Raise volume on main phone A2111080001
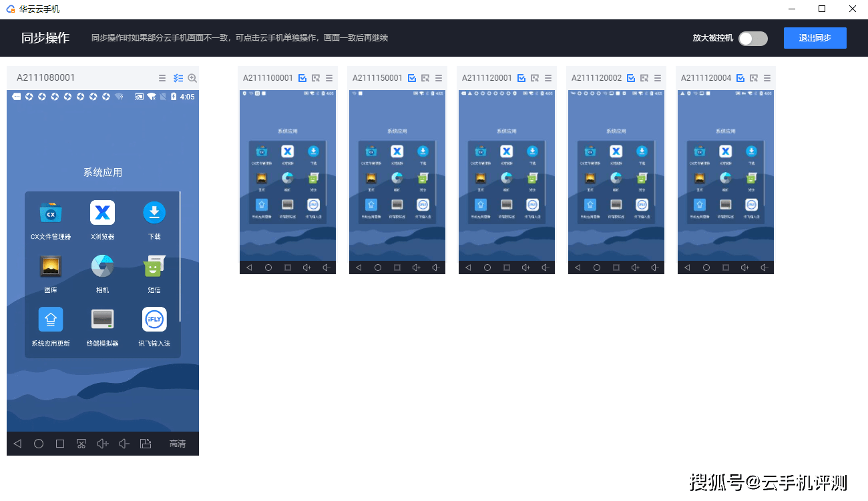 coord(103,444)
